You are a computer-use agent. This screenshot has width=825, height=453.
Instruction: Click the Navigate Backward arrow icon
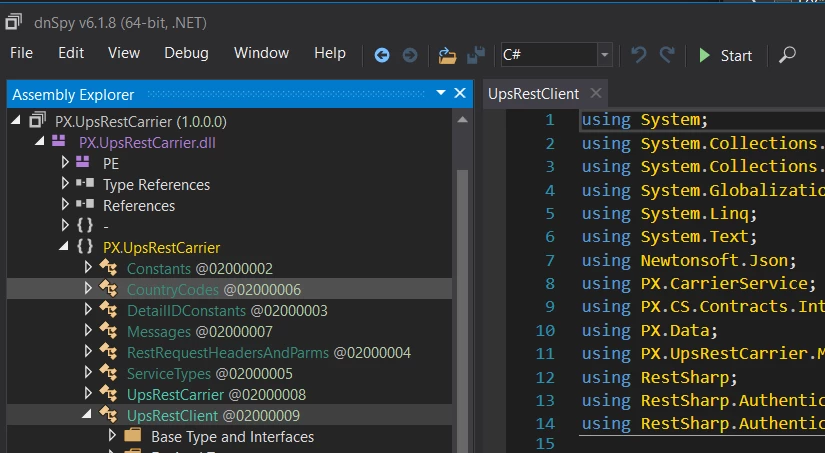(382, 55)
